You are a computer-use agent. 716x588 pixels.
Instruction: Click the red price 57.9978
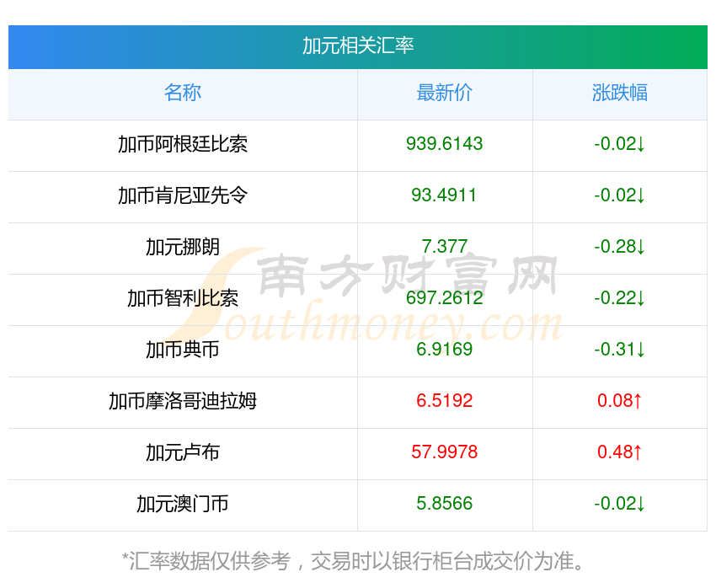pyautogui.click(x=444, y=452)
